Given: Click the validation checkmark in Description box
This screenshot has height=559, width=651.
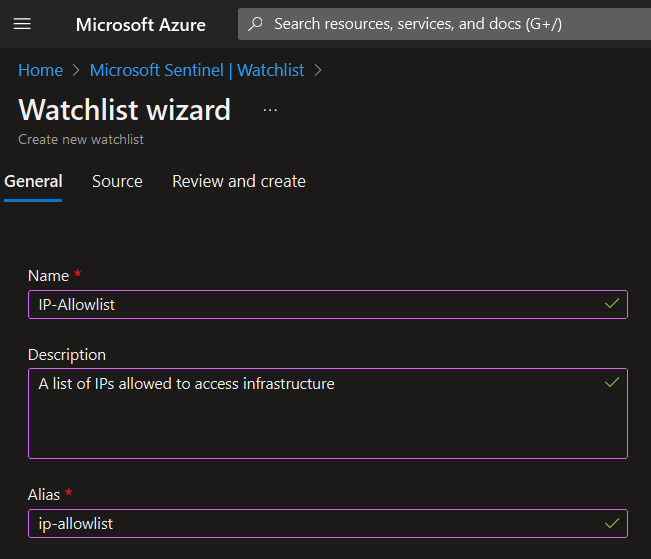Looking at the screenshot, I should (612, 383).
